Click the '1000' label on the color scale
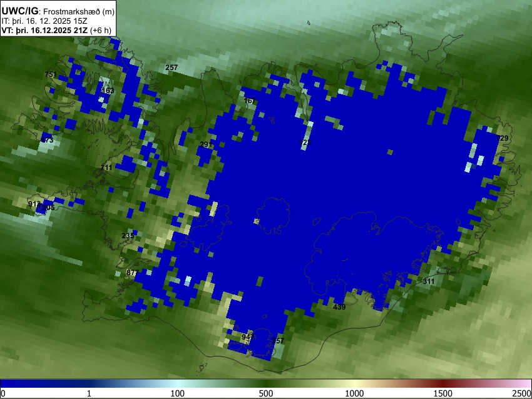Viewport: 532px width, 399px height. pos(354,393)
